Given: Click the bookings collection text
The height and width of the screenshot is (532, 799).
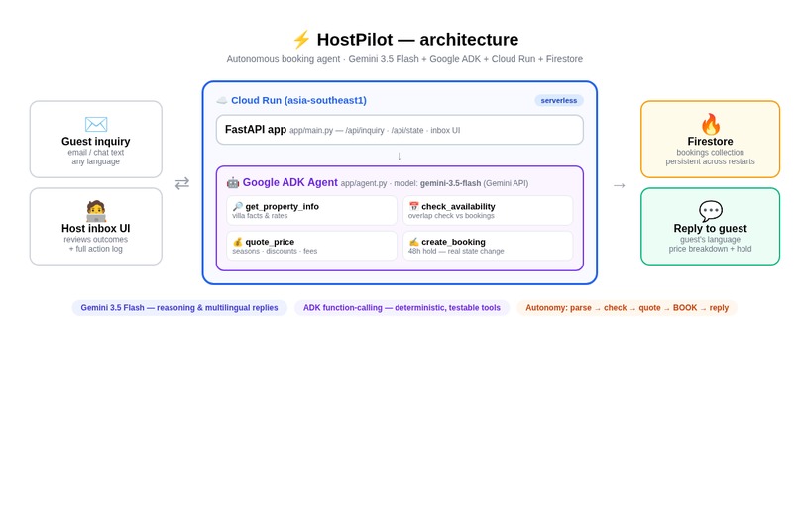Looking at the screenshot, I should [x=711, y=153].
